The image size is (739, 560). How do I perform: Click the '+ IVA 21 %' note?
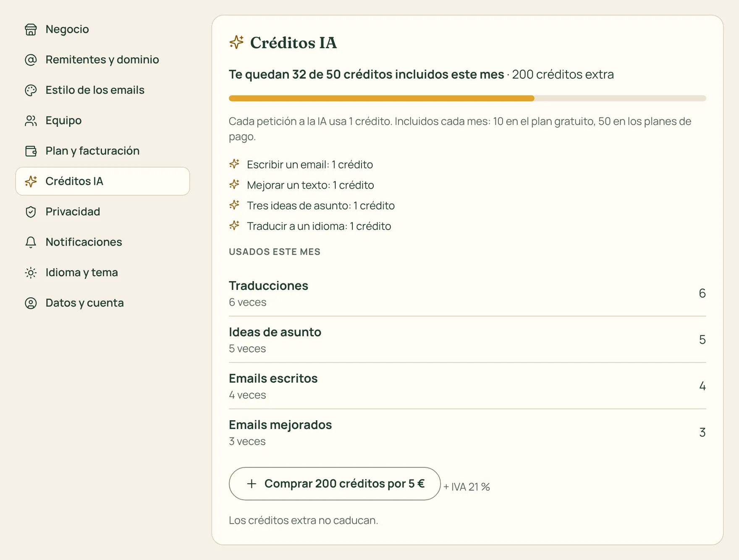[x=466, y=487]
